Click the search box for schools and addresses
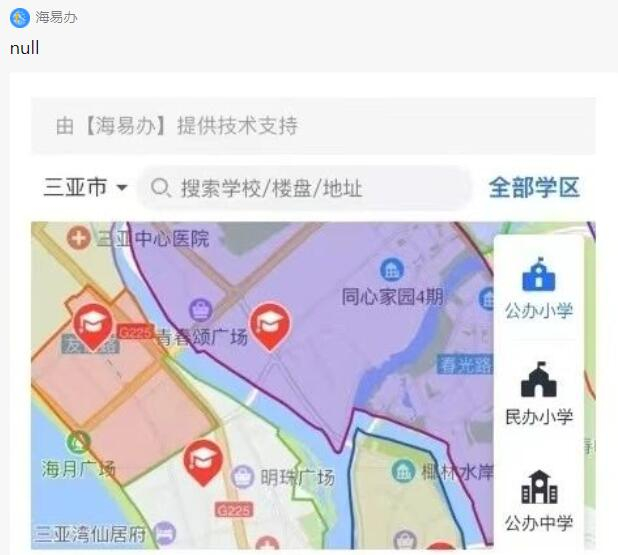This screenshot has width=618, height=555. point(304,188)
